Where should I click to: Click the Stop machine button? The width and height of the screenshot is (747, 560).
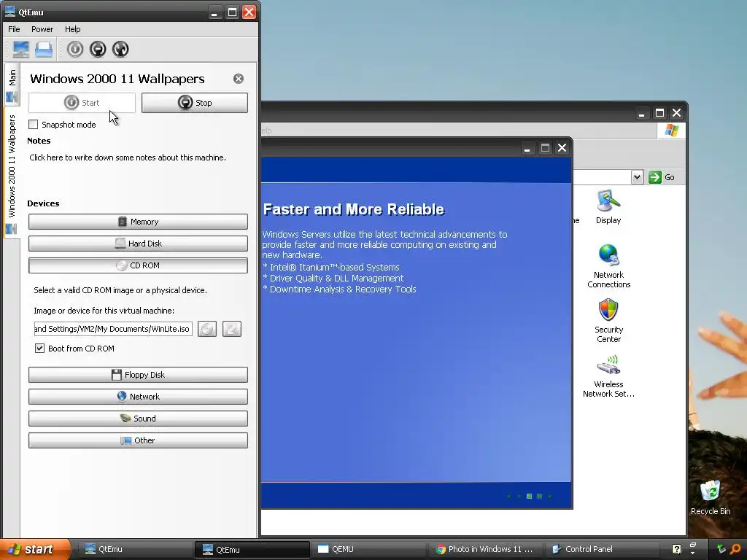[194, 103]
